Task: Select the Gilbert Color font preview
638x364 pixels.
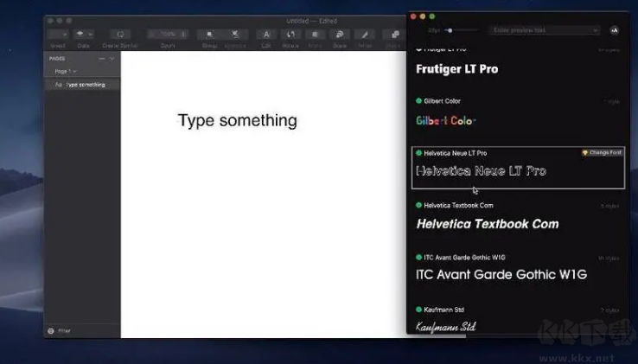Action: pyautogui.click(x=446, y=120)
